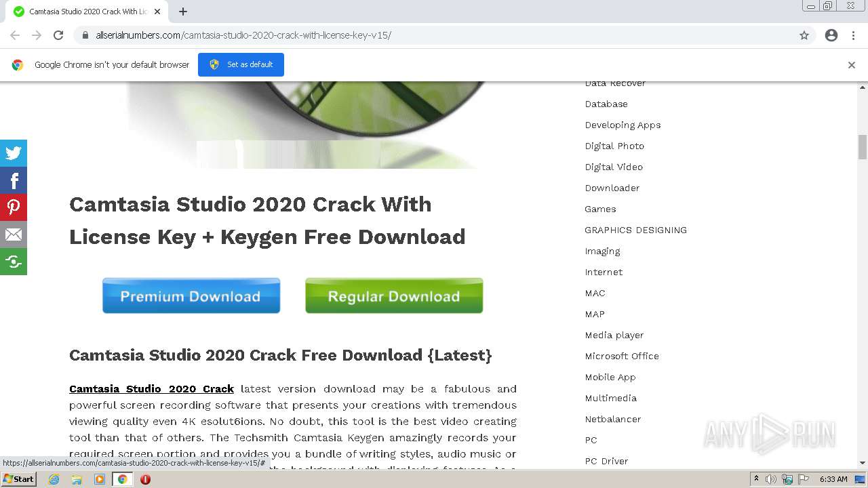Click the address bar URL

(x=243, y=35)
